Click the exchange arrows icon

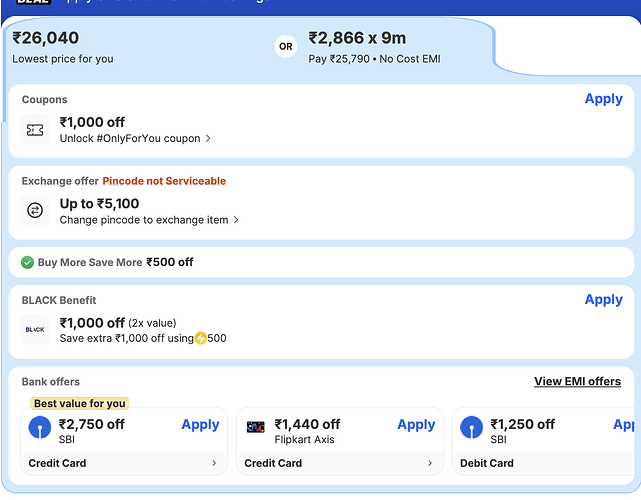point(35,210)
